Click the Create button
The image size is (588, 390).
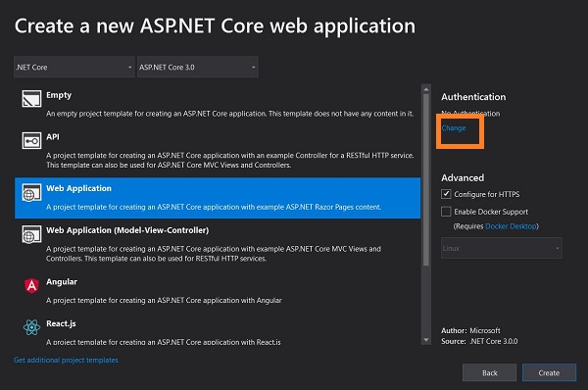[549, 372]
